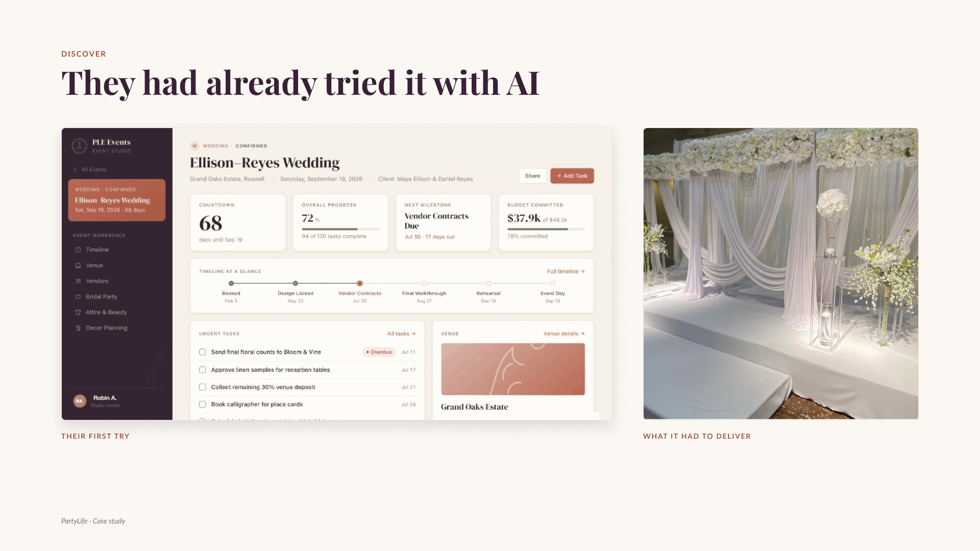Check the Approve linen samples task
The height and width of the screenshot is (551, 980).
click(x=203, y=370)
